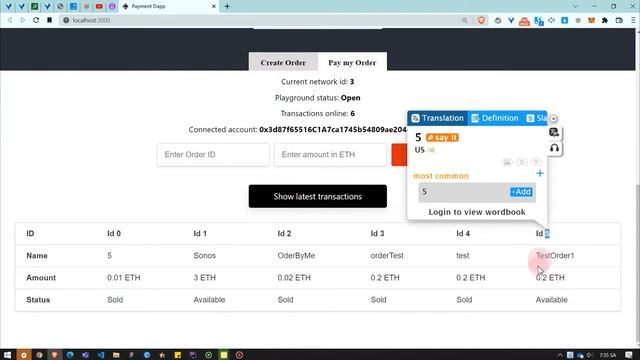Open the Brave browser taskbar icon
640x360 pixels.
[54, 355]
